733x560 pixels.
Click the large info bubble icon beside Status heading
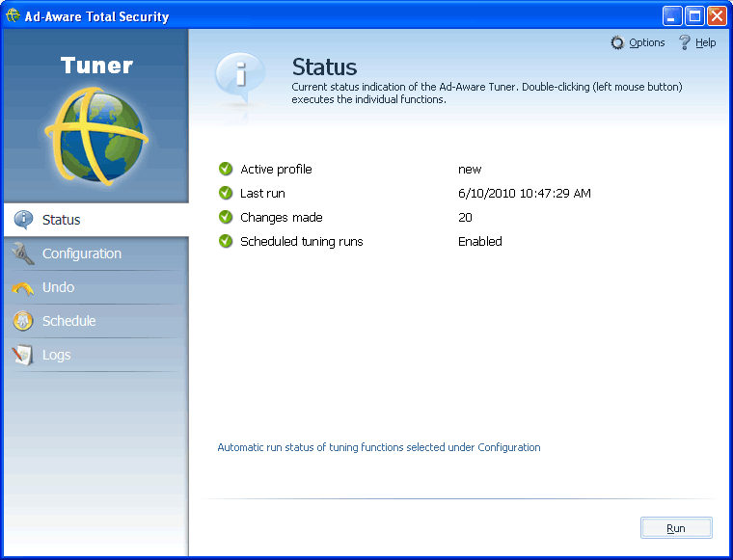click(x=240, y=77)
